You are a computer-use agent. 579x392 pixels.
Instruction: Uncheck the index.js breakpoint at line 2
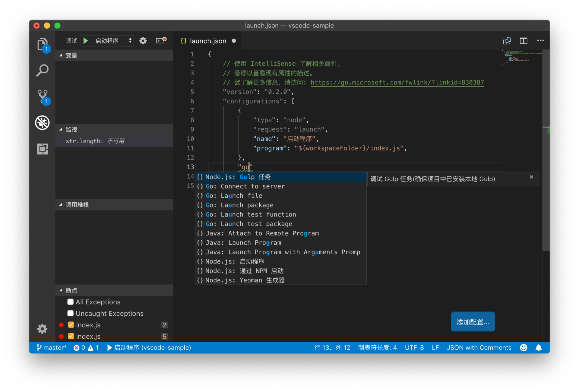pyautogui.click(x=71, y=325)
